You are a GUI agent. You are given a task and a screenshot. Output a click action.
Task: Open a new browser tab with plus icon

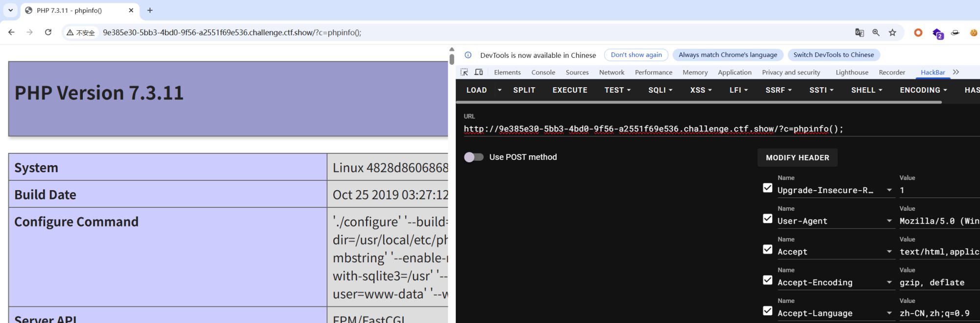point(150,10)
